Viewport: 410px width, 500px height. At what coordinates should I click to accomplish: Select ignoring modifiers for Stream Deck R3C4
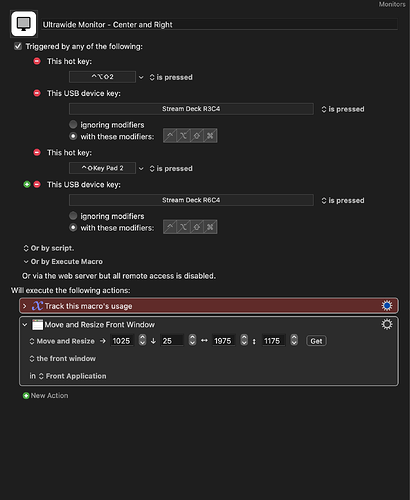73,125
